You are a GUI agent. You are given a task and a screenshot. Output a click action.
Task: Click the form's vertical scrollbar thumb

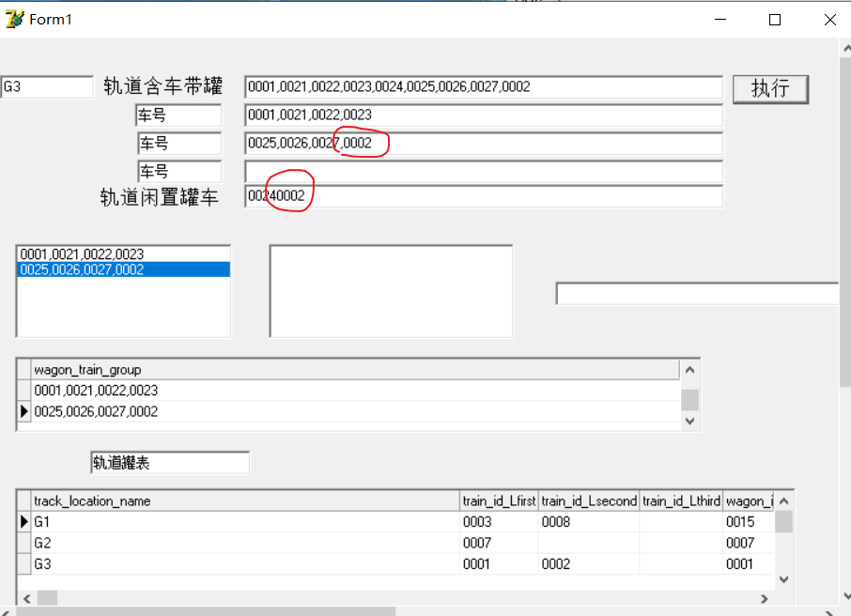click(x=845, y=223)
